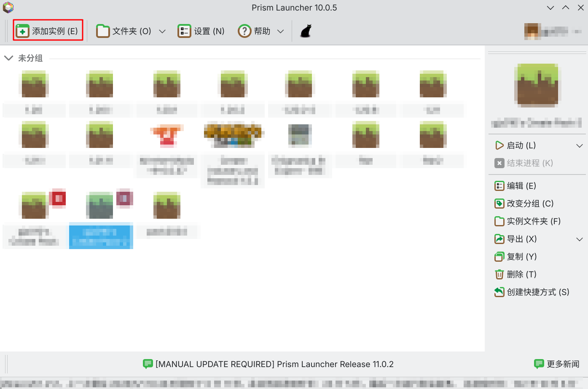Click the Prism Launcher logo in the title bar
This screenshot has height=389, width=588.
tap(8, 8)
